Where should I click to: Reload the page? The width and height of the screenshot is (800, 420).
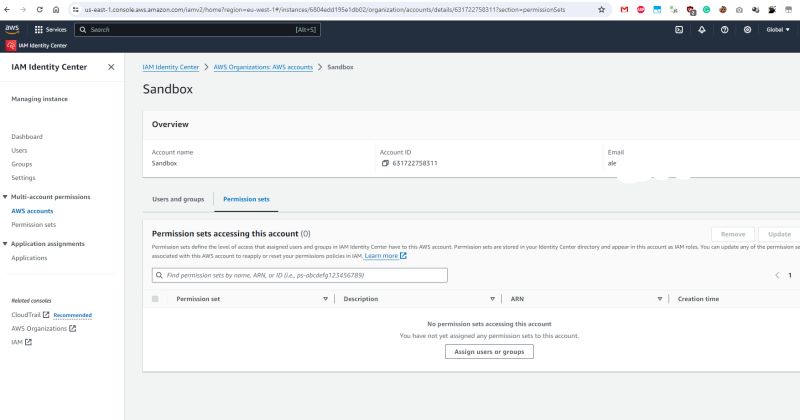(39, 10)
